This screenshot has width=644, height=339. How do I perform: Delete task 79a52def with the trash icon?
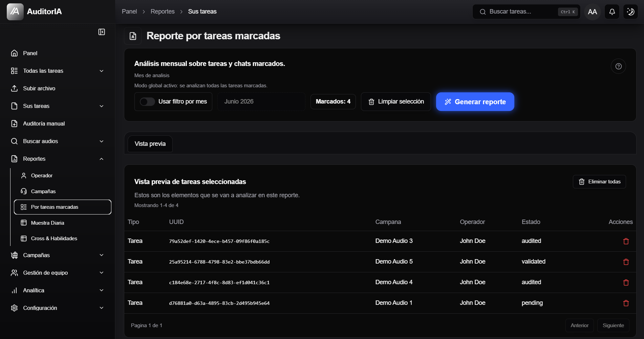click(x=626, y=241)
